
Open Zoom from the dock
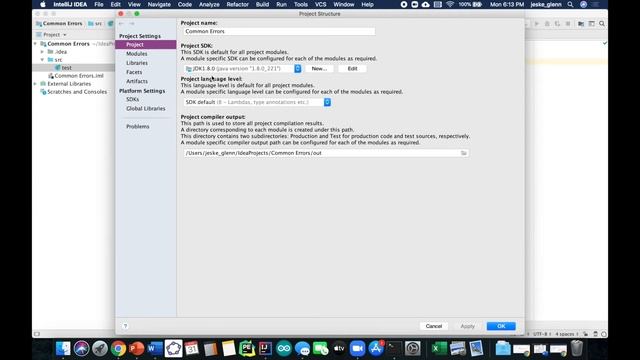coord(357,349)
